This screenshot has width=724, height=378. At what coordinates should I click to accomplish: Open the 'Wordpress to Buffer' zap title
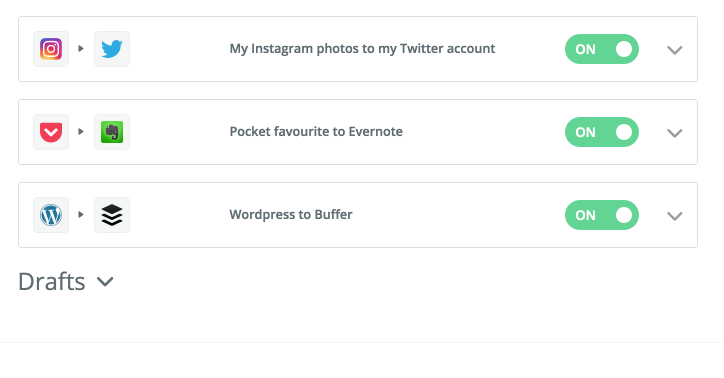click(291, 215)
